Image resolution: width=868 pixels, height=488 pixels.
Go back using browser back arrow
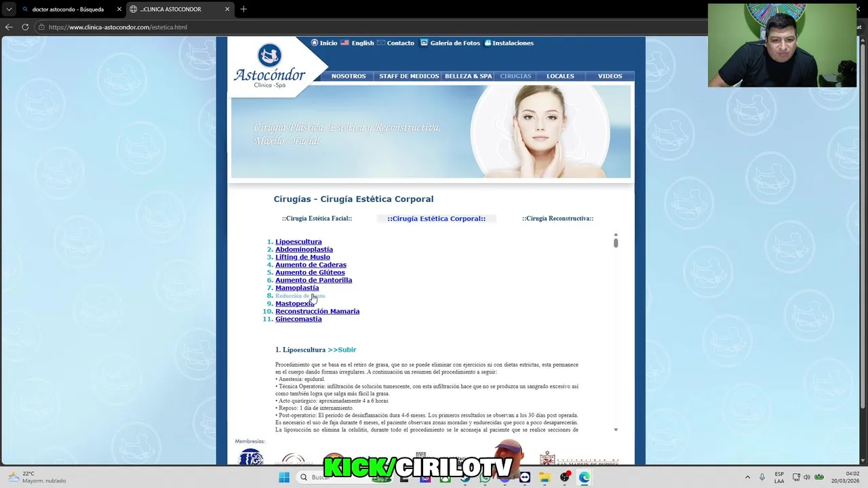click(x=9, y=27)
